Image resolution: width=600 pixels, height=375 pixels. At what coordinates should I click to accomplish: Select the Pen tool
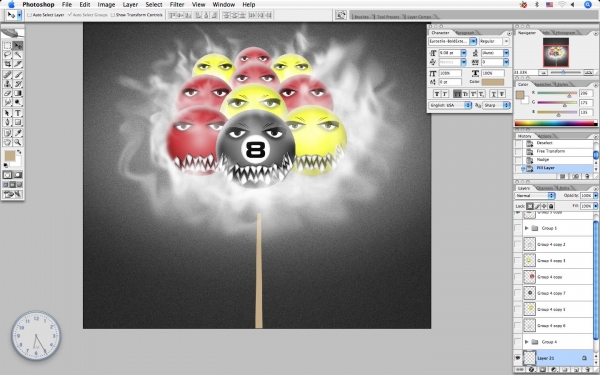point(8,122)
